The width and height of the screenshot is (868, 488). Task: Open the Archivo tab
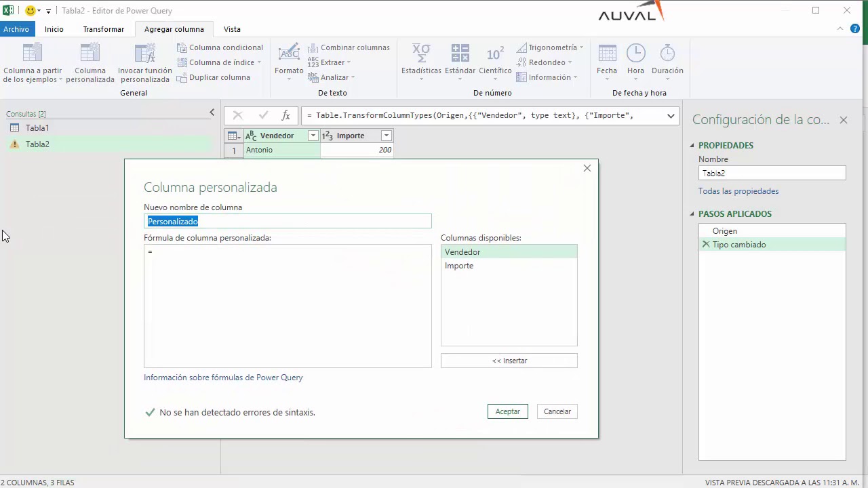pyautogui.click(x=16, y=29)
